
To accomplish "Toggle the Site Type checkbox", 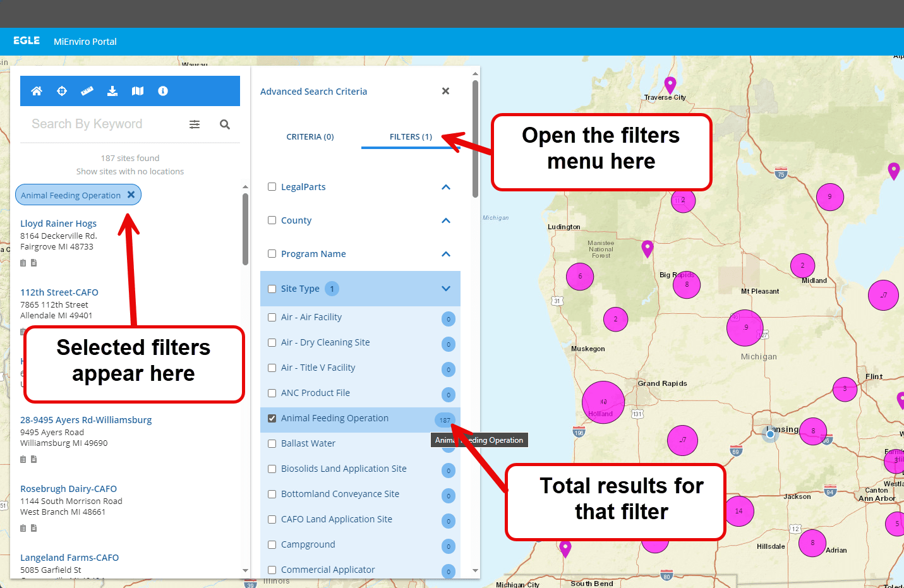I will point(272,289).
